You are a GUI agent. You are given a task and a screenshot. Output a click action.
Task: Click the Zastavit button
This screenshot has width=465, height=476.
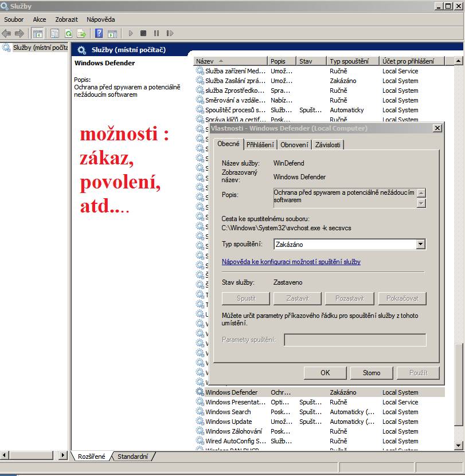click(297, 298)
